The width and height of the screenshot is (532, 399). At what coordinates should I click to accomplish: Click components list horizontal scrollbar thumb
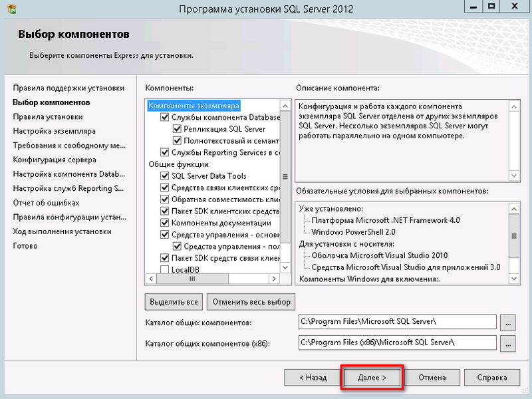click(192, 279)
